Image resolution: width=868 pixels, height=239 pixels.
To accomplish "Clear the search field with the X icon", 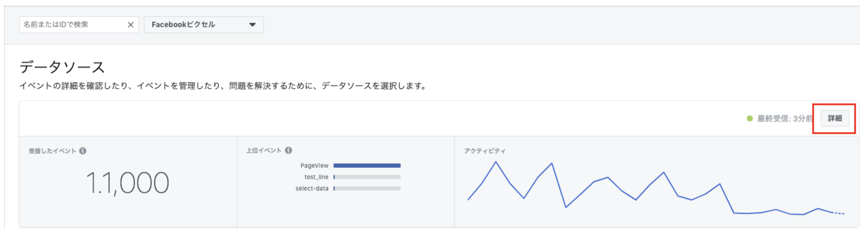I will pos(131,24).
